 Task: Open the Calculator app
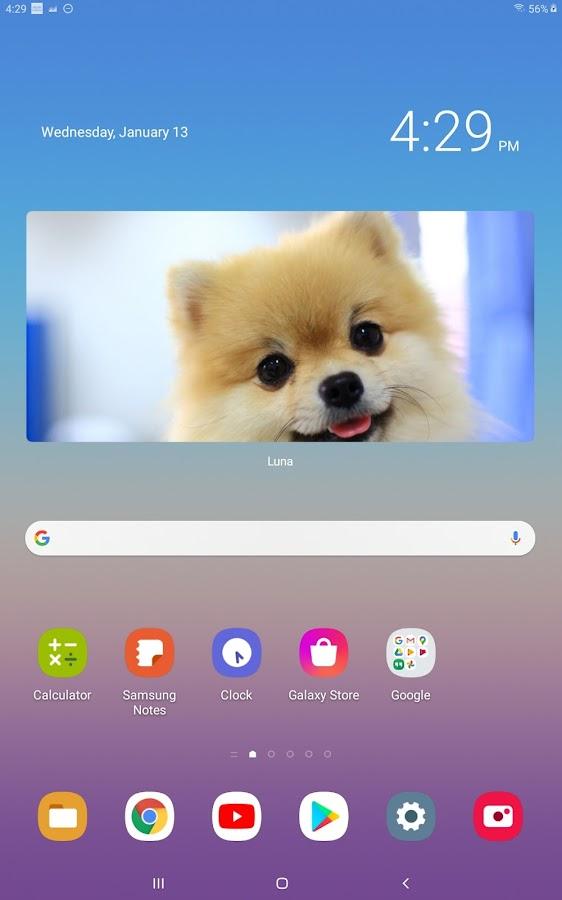[62, 653]
